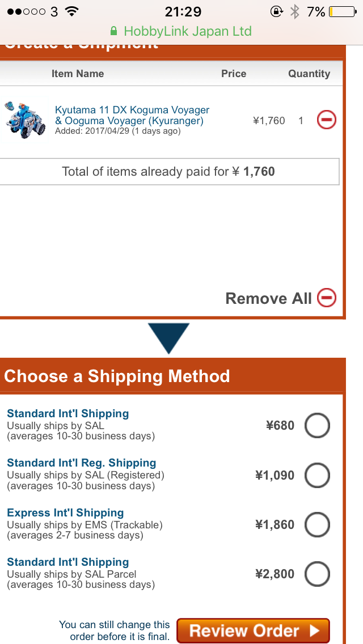Remove the Kyutama 11 DX item with the minus icon
The width and height of the screenshot is (363, 644).
click(x=326, y=120)
